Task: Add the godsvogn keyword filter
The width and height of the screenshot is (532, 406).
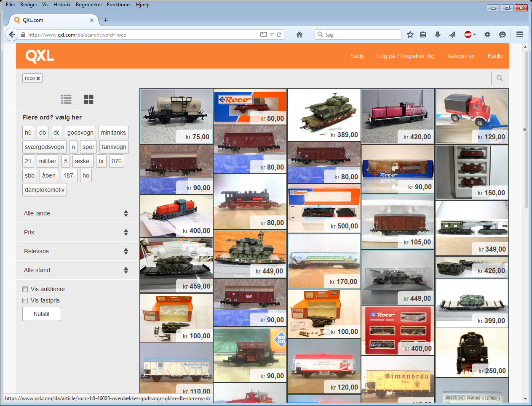Action: click(x=80, y=133)
